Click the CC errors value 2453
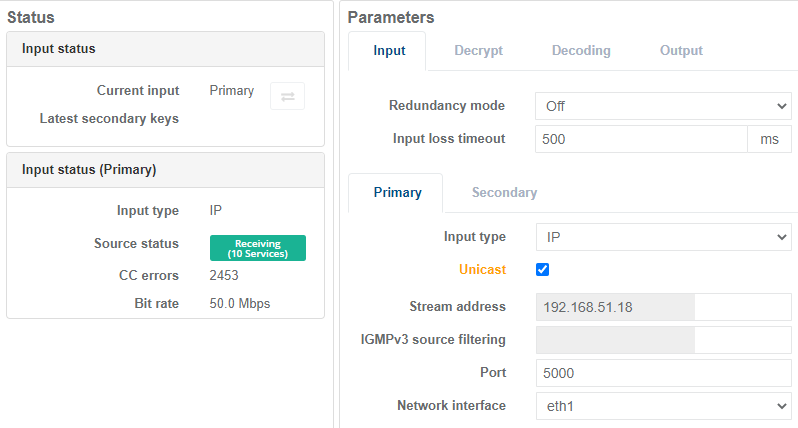Image resolution: width=798 pixels, height=428 pixels. (224, 276)
